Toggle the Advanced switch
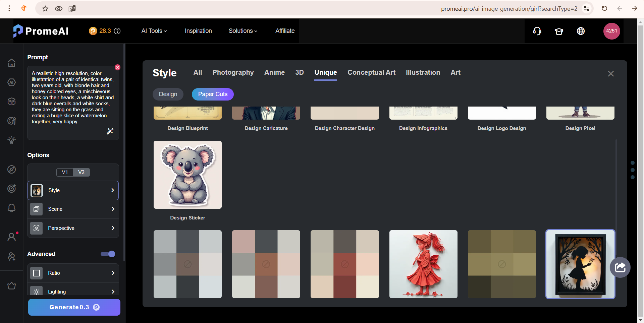The height and width of the screenshot is (323, 644). click(108, 254)
